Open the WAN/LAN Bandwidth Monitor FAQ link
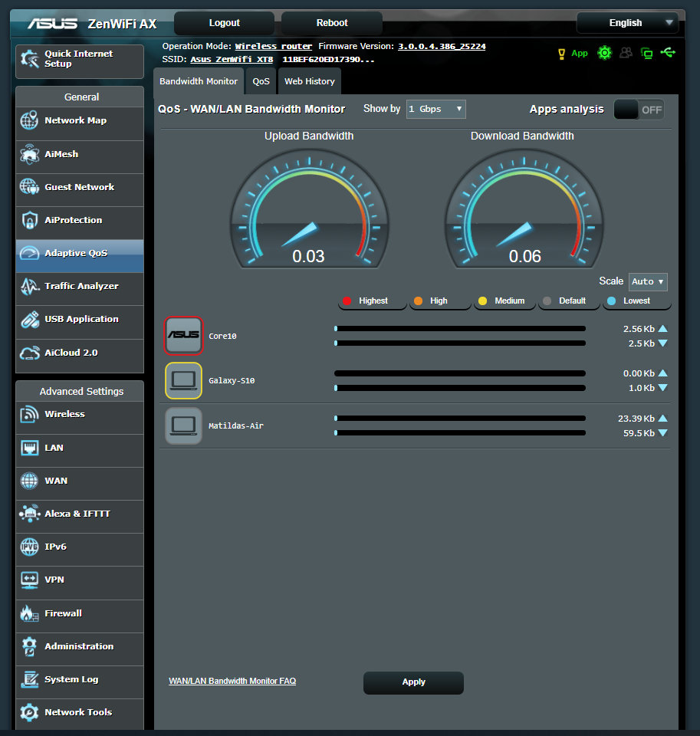 [x=232, y=681]
